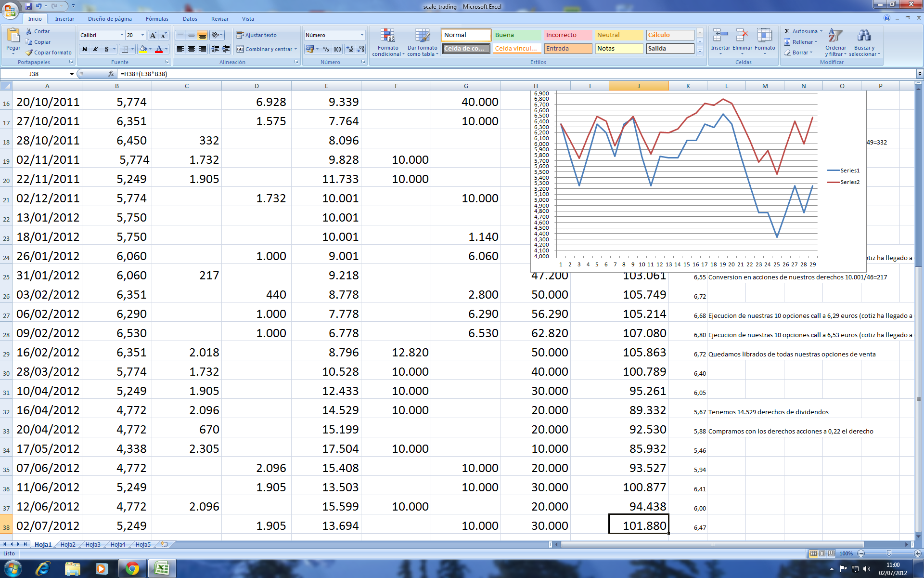Click the Fill Color bucket icon

[x=143, y=49]
